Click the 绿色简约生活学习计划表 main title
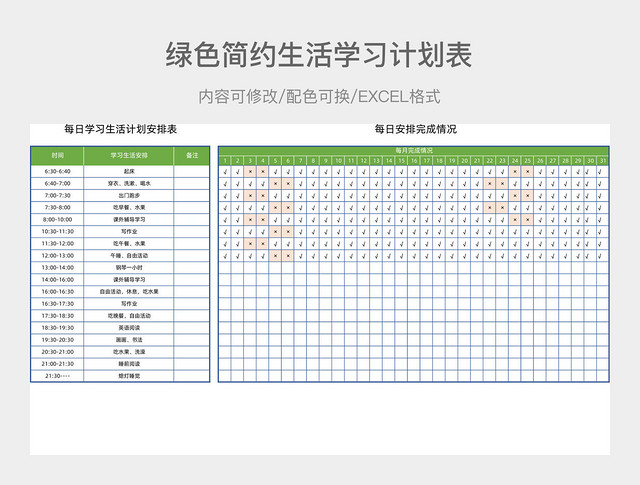This screenshot has width=640, height=485. coord(319,55)
